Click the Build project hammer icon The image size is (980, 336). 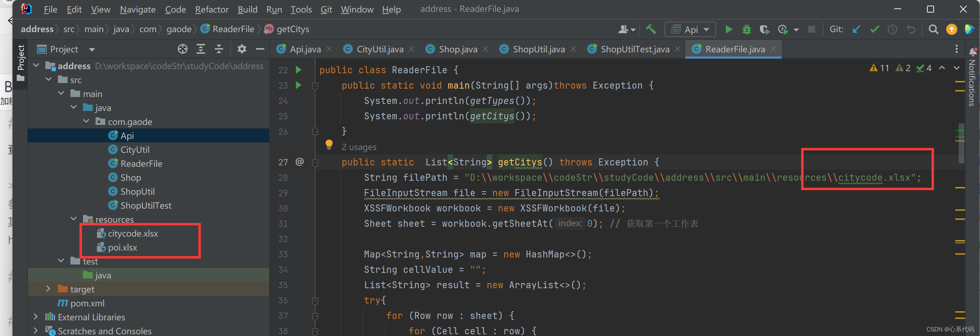[651, 29]
